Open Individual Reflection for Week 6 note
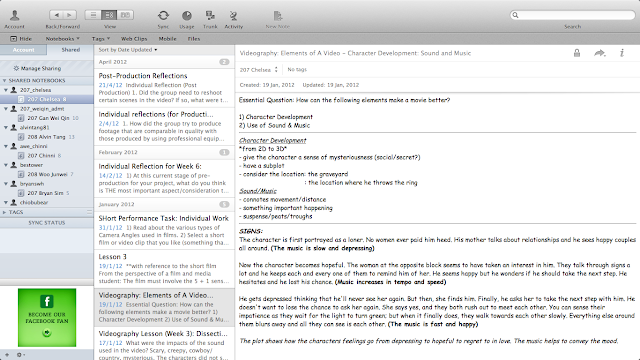The image size is (640, 360). point(164,178)
